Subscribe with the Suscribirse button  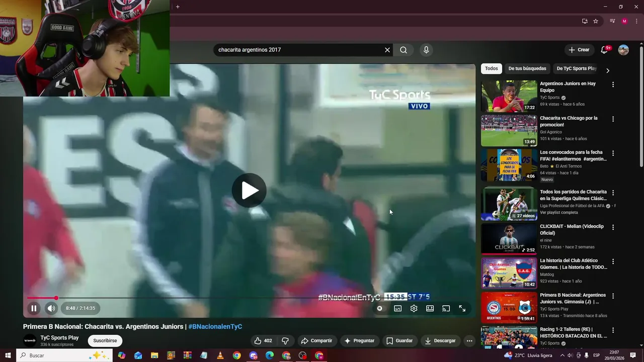pyautogui.click(x=105, y=340)
